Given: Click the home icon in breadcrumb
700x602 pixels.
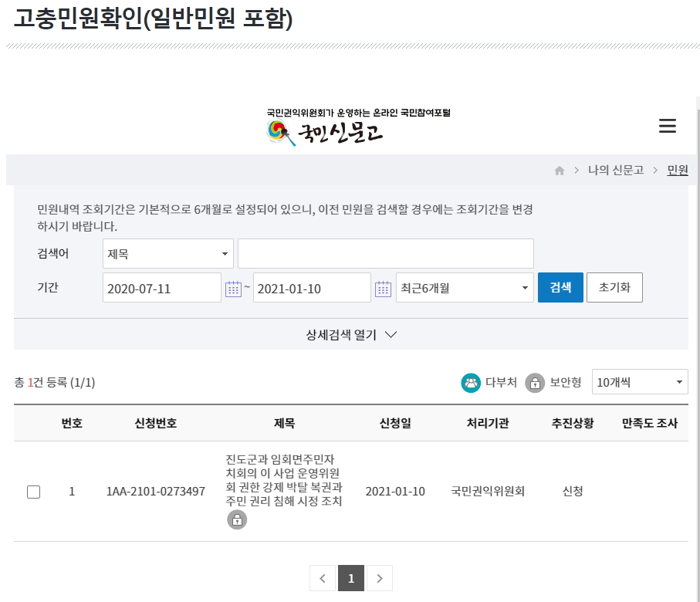Looking at the screenshot, I should (x=560, y=171).
